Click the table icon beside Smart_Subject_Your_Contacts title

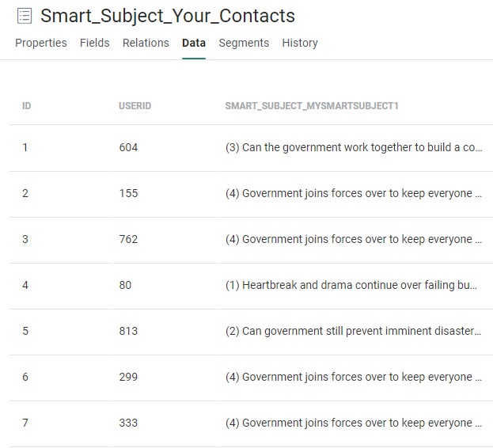click(x=25, y=16)
